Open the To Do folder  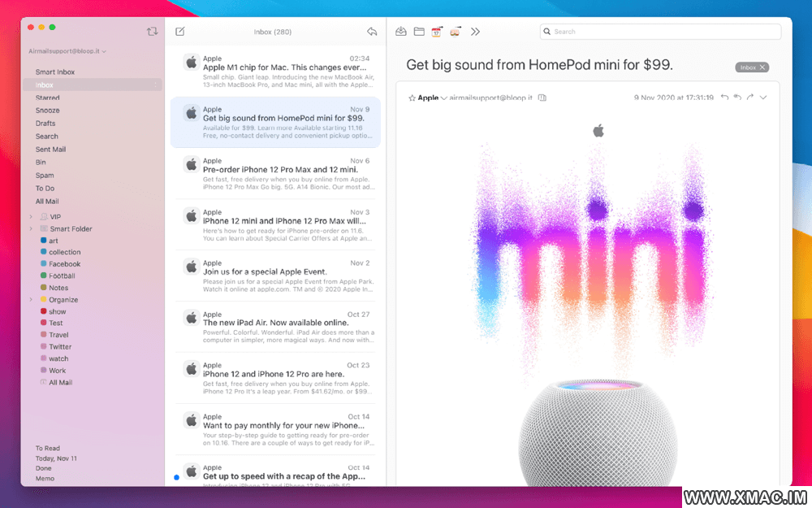click(x=45, y=189)
